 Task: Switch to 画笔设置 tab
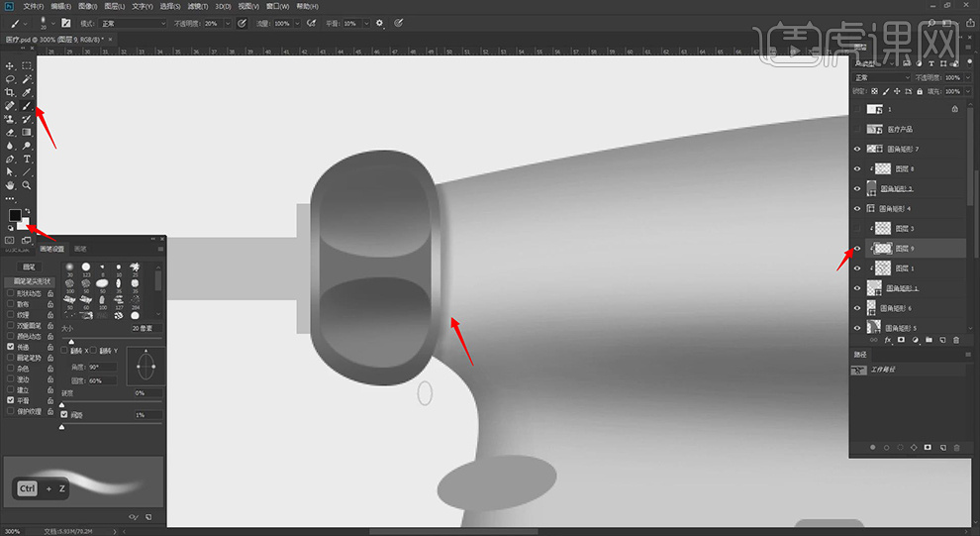pyautogui.click(x=51, y=249)
